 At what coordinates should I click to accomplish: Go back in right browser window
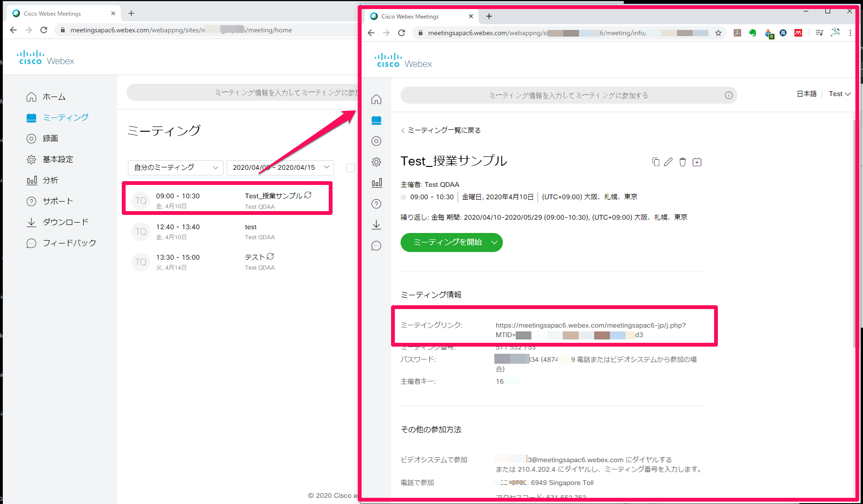(x=371, y=33)
